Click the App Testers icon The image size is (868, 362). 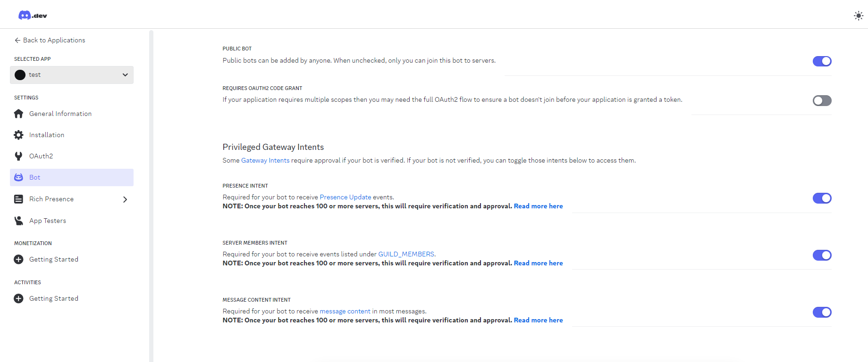18,221
